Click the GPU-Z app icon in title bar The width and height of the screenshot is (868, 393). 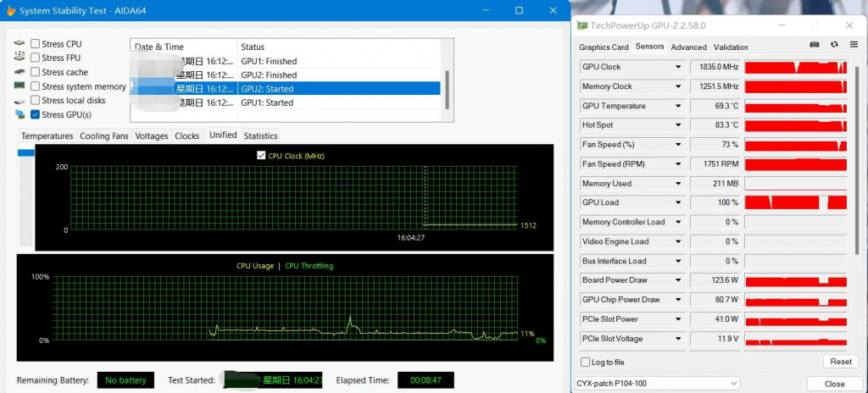point(581,25)
